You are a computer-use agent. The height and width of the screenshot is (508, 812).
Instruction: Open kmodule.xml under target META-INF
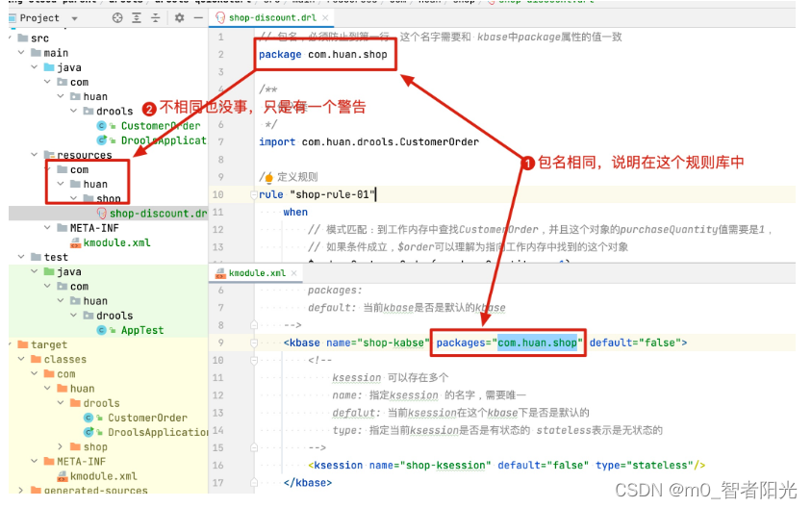[104, 476]
